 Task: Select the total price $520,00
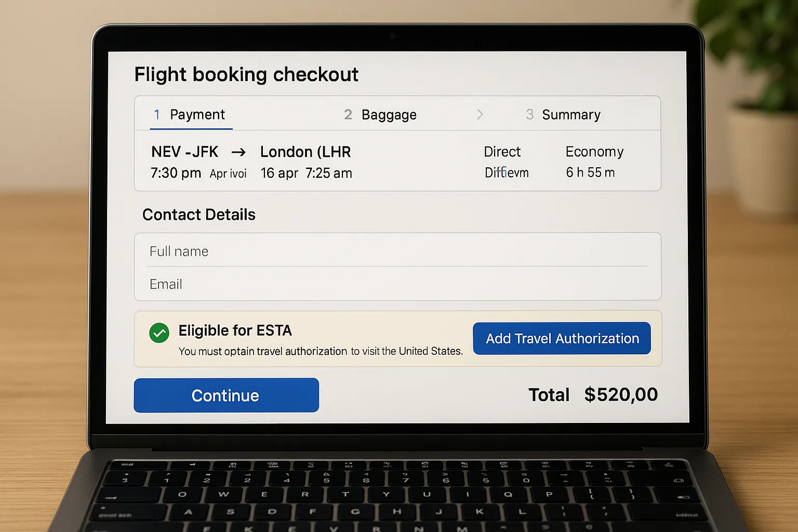pos(621,395)
